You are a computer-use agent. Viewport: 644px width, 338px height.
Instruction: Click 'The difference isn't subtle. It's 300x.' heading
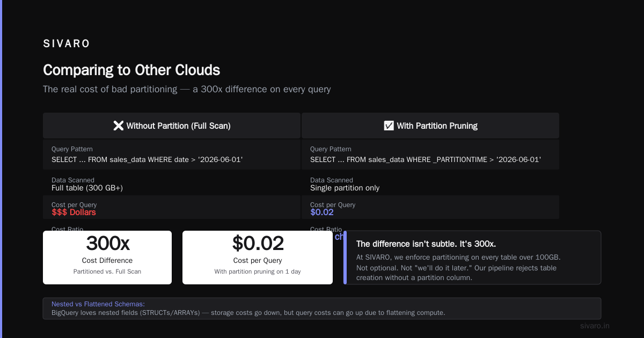click(x=426, y=244)
